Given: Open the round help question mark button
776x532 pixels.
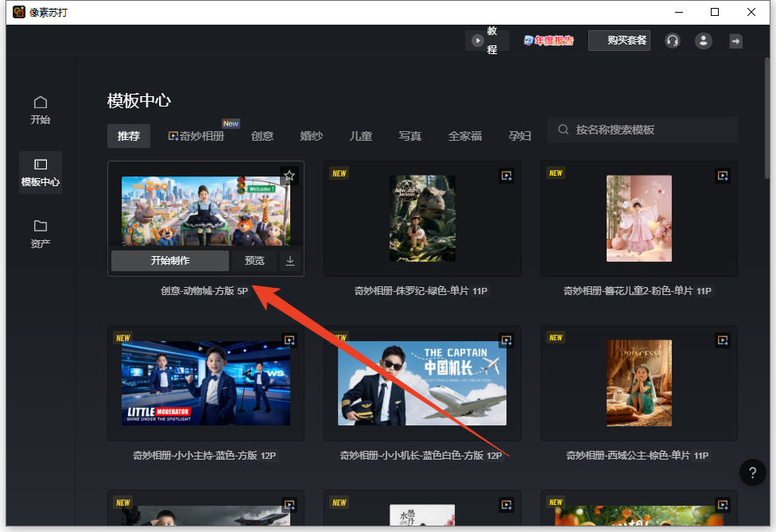Looking at the screenshot, I should click(x=752, y=472).
